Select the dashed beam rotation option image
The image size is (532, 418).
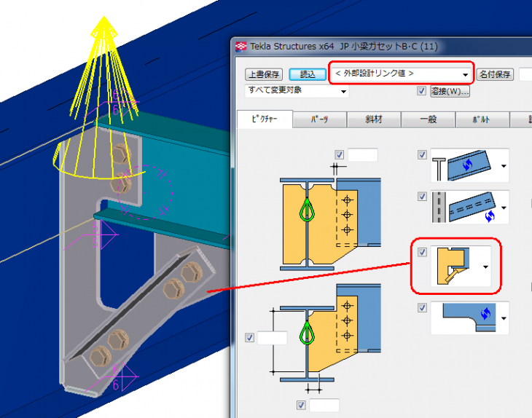point(463,207)
